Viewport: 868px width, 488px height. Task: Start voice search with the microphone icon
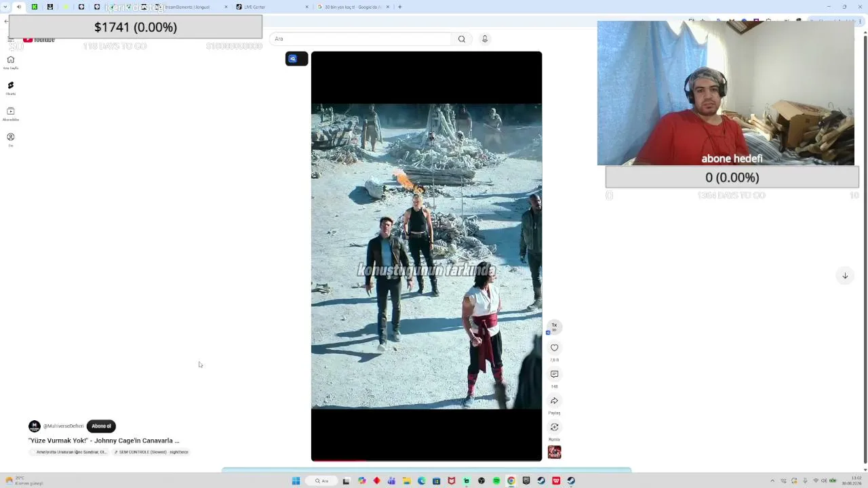(x=485, y=39)
